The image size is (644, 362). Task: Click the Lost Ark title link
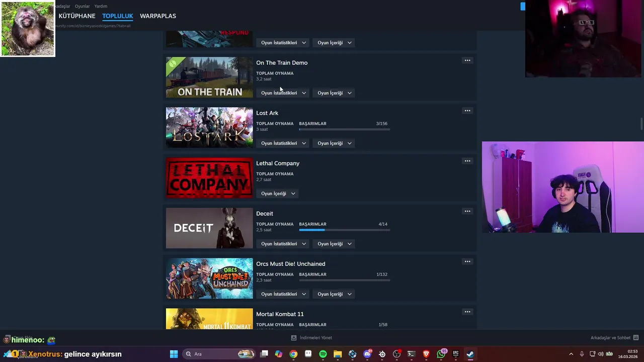(x=267, y=113)
